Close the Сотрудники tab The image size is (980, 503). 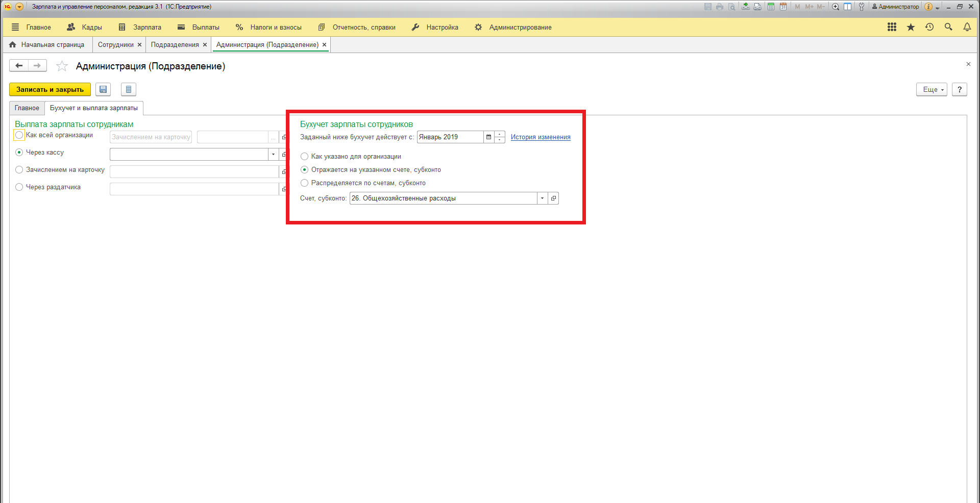point(139,45)
